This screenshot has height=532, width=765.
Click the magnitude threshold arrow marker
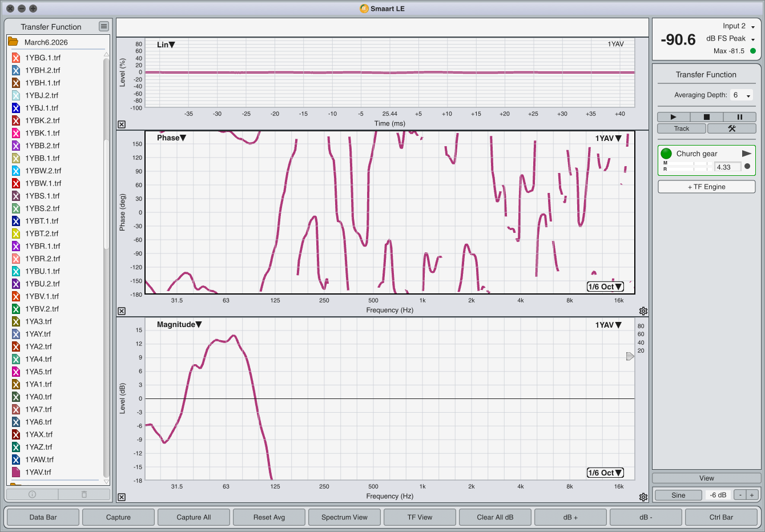click(x=630, y=356)
